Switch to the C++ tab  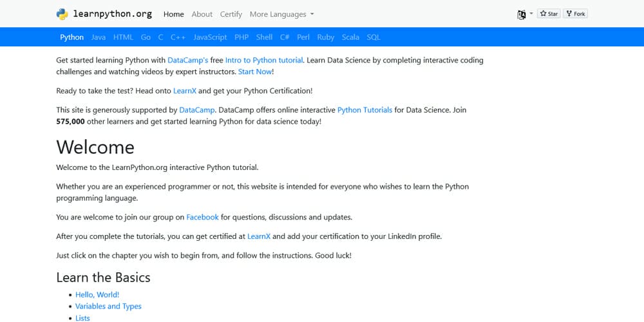point(178,37)
